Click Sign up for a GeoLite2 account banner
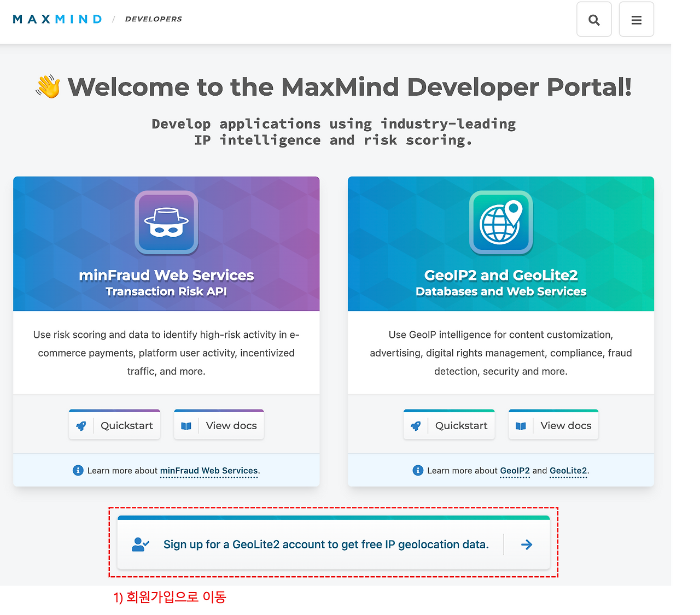Viewport: 700px width, 615px height. 334,544
